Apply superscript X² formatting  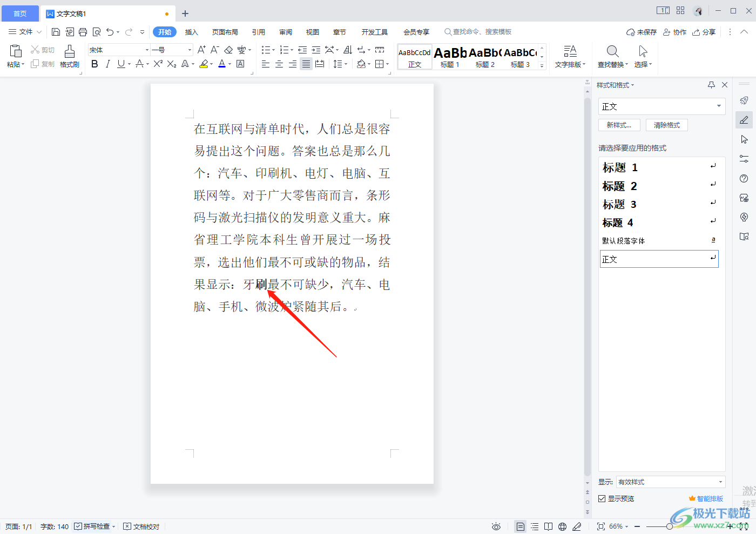(158, 64)
